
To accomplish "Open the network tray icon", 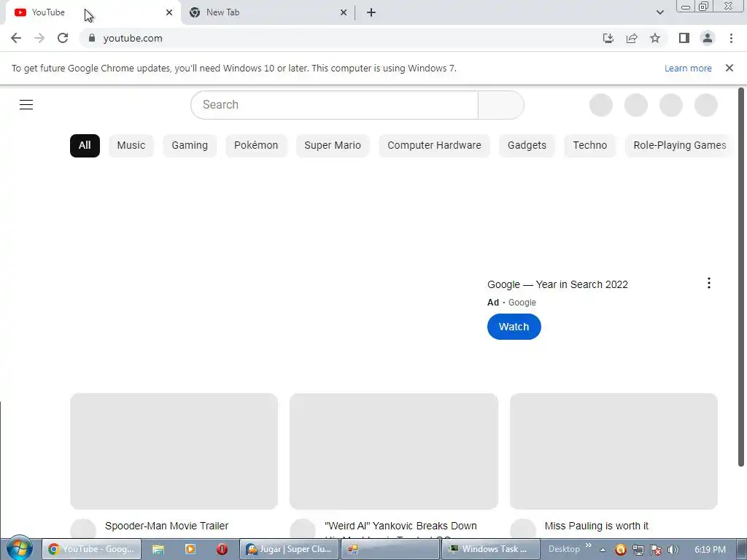I will [x=638, y=550].
